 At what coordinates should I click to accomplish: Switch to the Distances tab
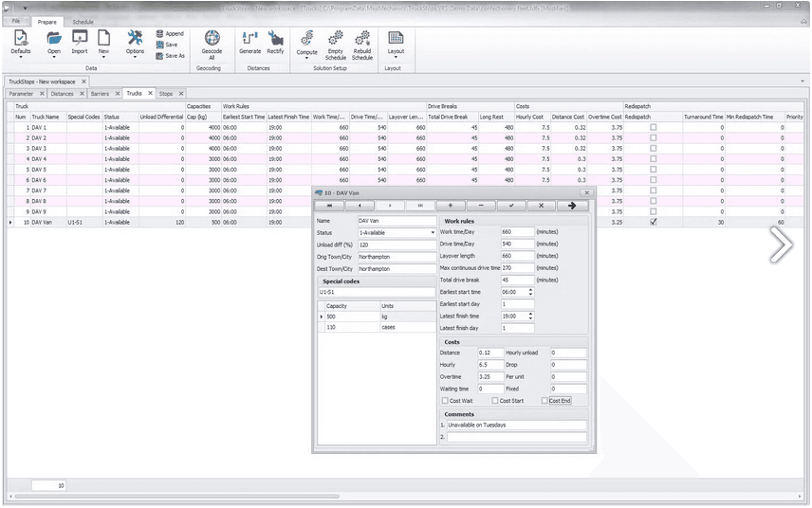click(62, 94)
